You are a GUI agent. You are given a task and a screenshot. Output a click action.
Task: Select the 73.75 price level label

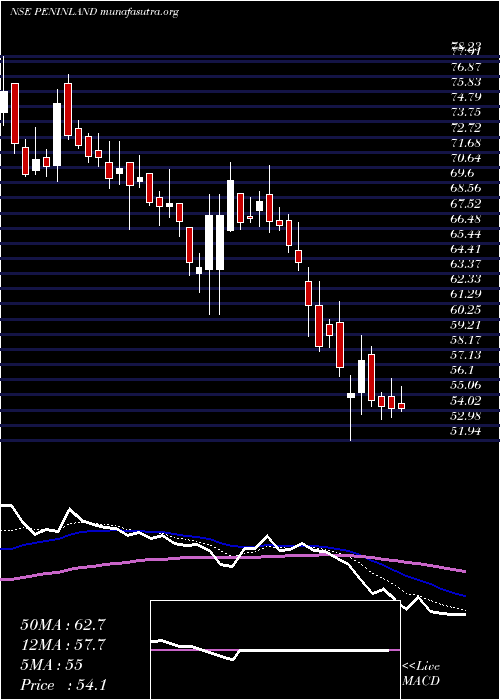pyautogui.click(x=466, y=112)
